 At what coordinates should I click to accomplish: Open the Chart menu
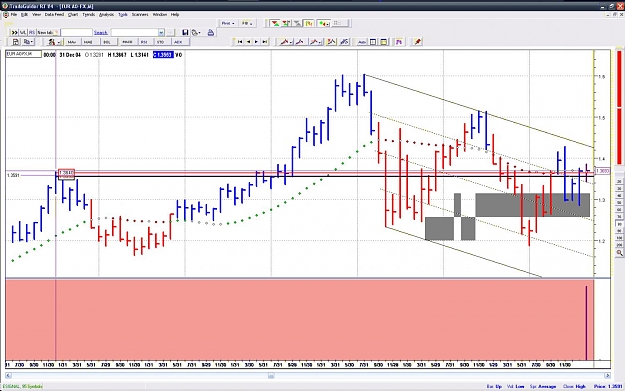coord(73,14)
